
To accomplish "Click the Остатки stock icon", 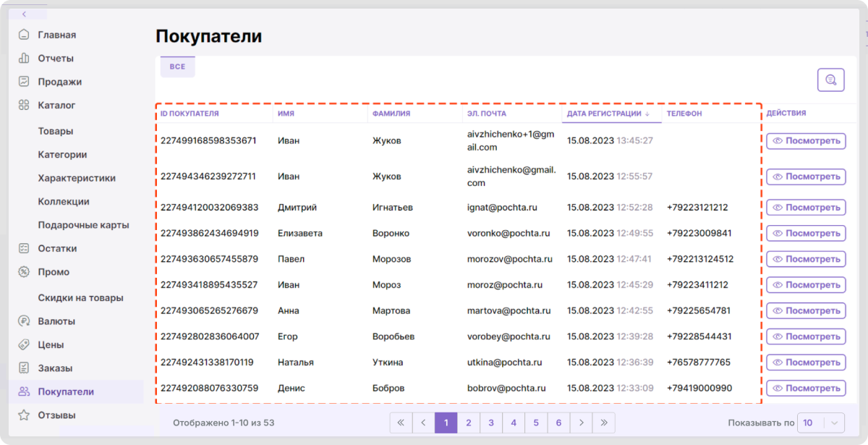I will point(24,248).
